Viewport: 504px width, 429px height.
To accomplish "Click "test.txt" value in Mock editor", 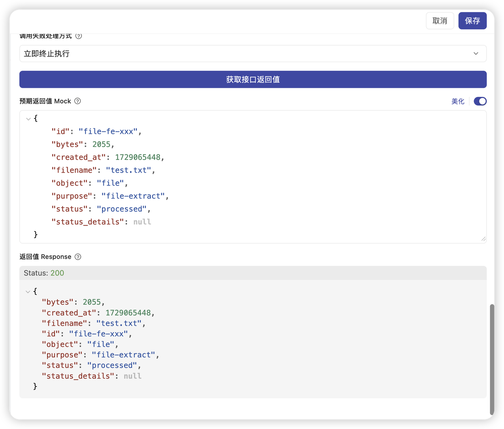I will (x=129, y=170).
